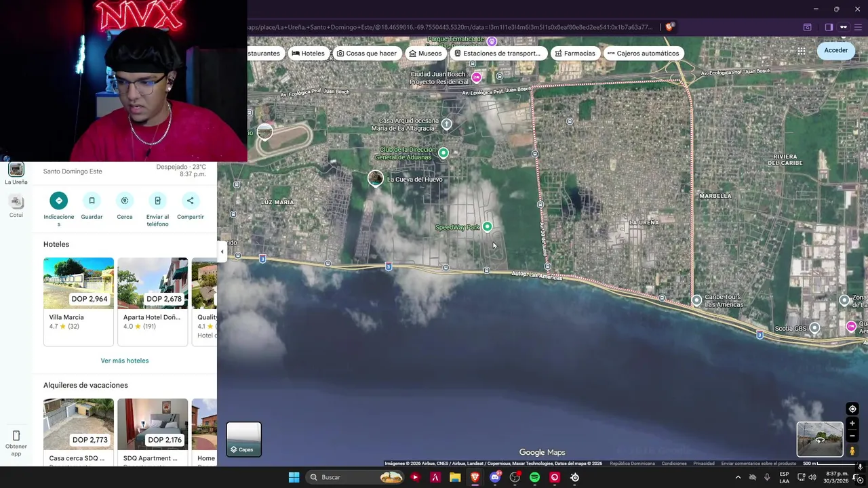Search nearby with the Cerca icon
The image size is (868, 488).
125,201
